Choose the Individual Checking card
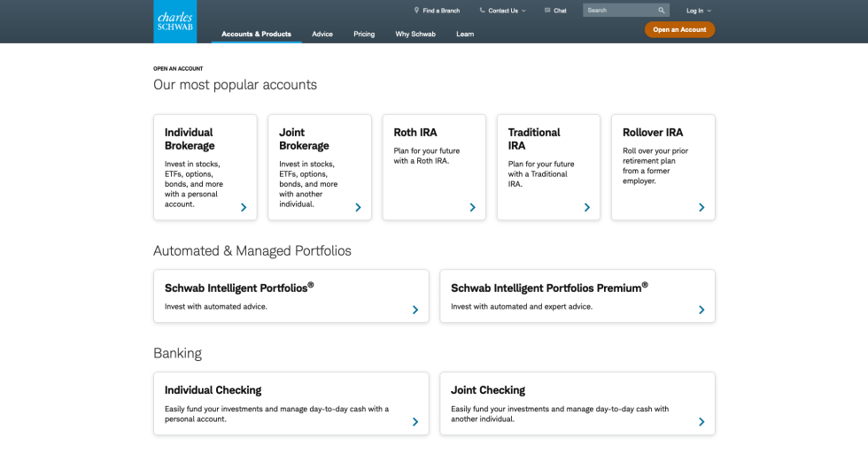The height and width of the screenshot is (453, 868). [291, 403]
